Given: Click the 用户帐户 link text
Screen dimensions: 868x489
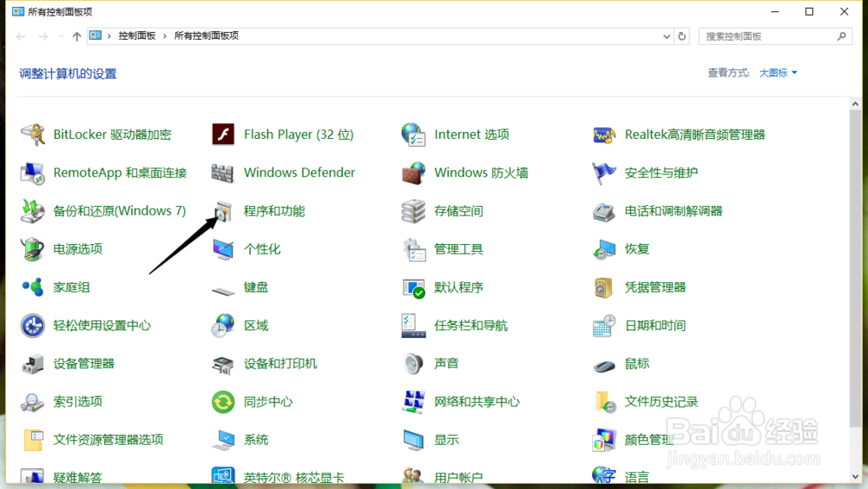Looking at the screenshot, I should click(458, 478).
